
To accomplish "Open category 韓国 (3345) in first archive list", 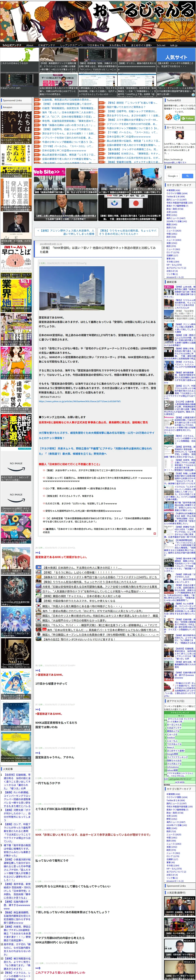I will (172, 224).
